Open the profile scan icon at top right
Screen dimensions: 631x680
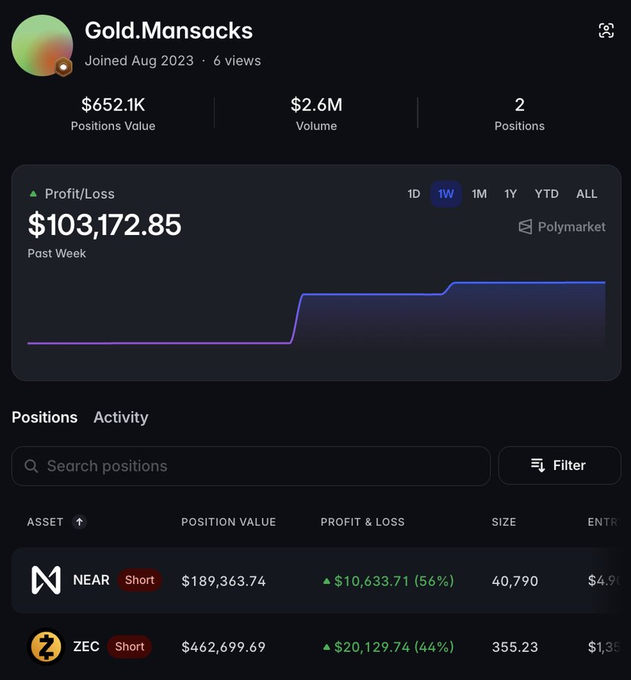point(606,30)
